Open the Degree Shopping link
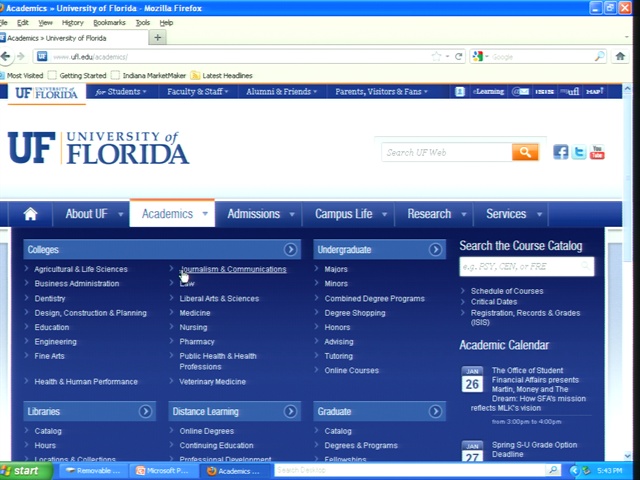Image resolution: width=640 pixels, height=480 pixels. click(x=355, y=313)
